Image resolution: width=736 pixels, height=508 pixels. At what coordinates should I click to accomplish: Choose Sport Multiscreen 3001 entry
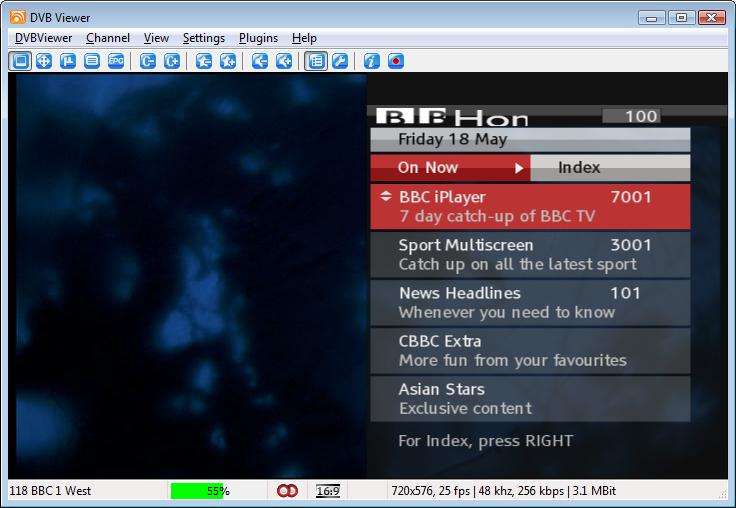(x=530, y=254)
